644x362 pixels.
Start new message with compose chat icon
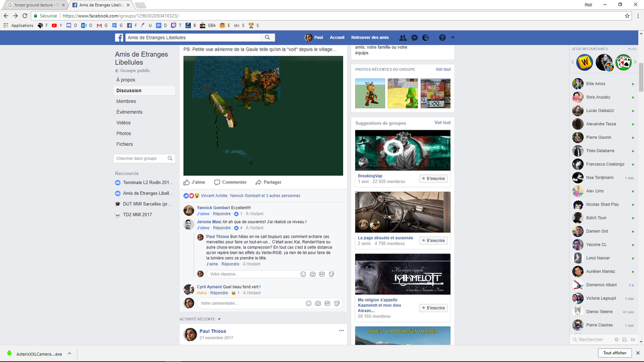tap(624, 339)
